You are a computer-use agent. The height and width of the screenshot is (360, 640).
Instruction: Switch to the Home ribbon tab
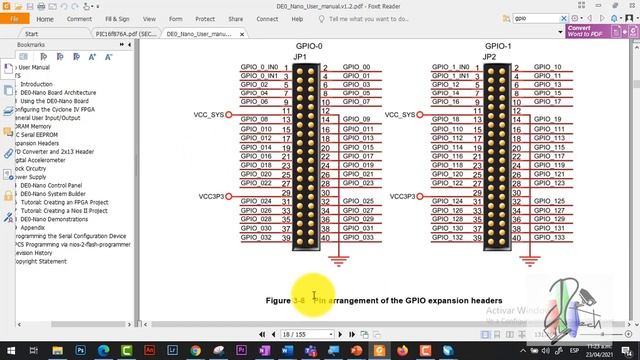[45, 19]
